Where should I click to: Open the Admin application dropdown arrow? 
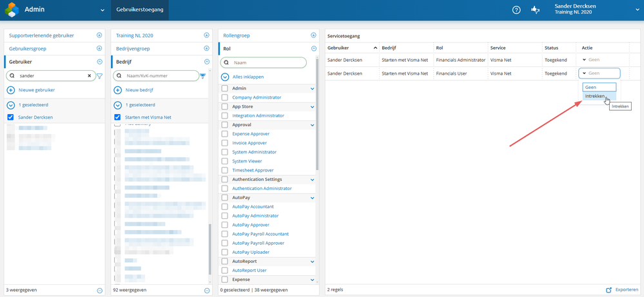coord(102,10)
